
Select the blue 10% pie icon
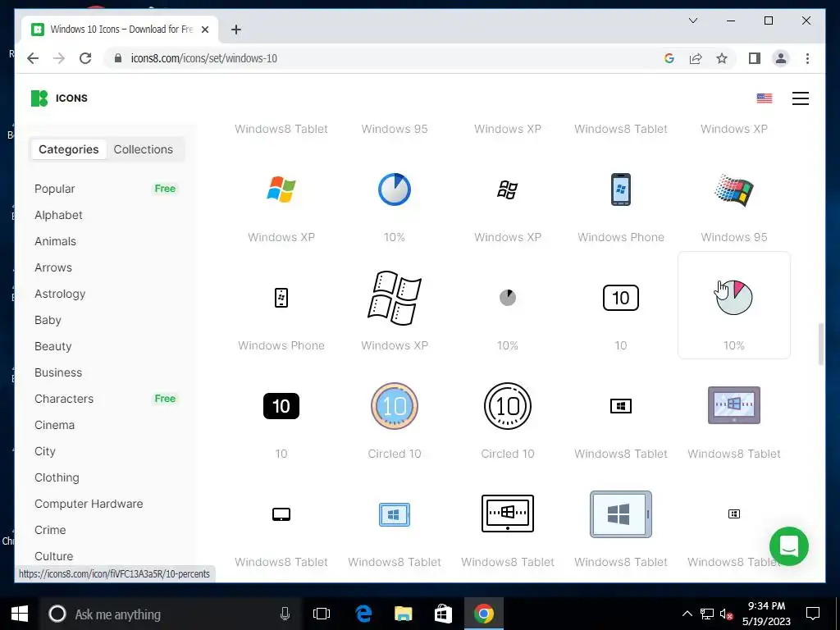[x=395, y=189]
